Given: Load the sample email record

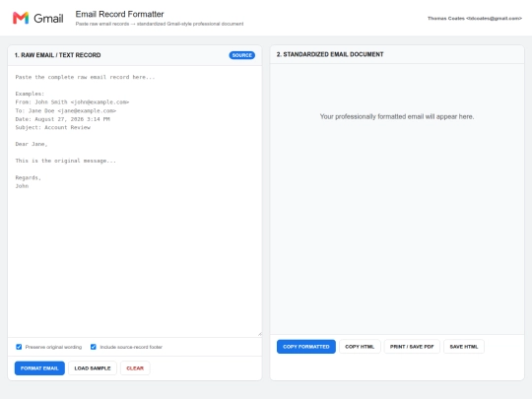Looking at the screenshot, I should tap(93, 368).
